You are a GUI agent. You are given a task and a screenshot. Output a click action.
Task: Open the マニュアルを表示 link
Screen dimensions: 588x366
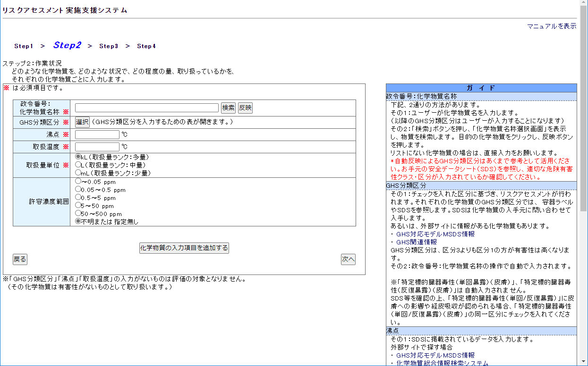click(552, 26)
